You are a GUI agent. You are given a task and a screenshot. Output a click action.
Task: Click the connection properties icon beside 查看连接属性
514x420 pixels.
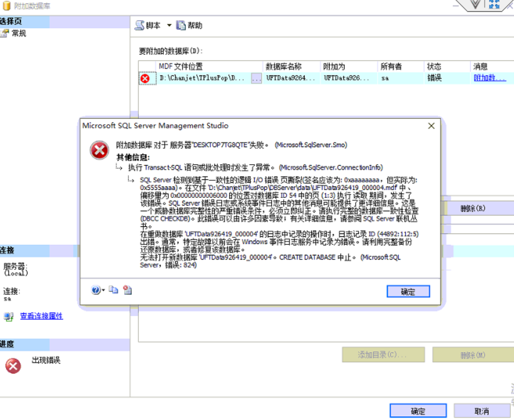pyautogui.click(x=9, y=316)
